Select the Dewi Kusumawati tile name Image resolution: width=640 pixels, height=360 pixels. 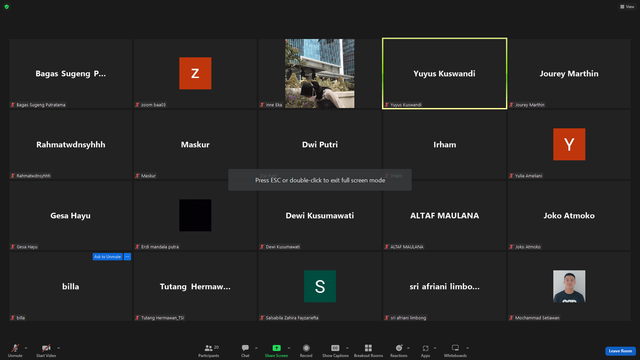[320, 216]
